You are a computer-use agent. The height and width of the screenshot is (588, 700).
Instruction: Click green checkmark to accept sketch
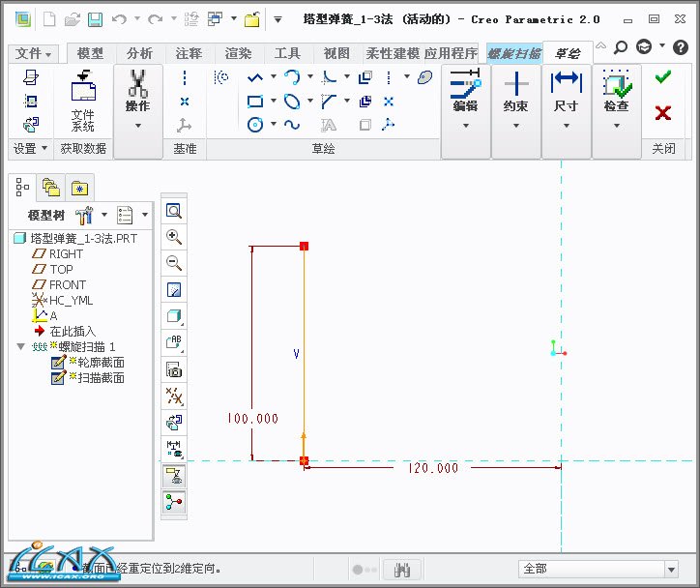point(662,77)
